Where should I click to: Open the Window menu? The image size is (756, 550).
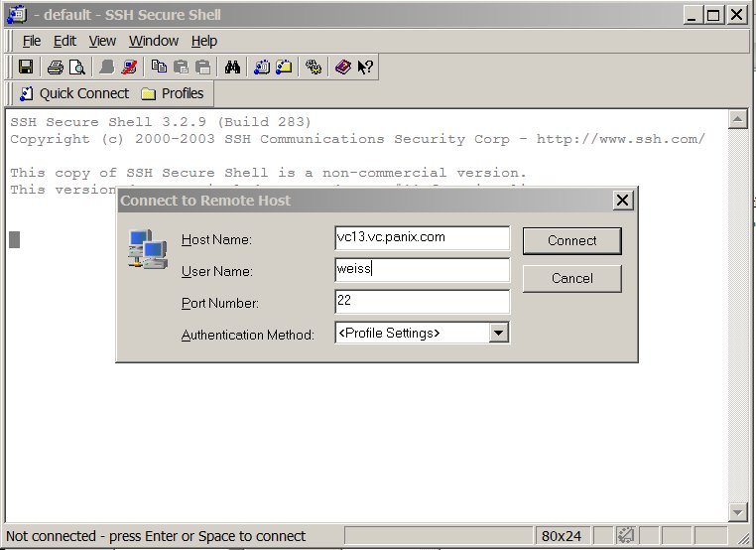154,41
